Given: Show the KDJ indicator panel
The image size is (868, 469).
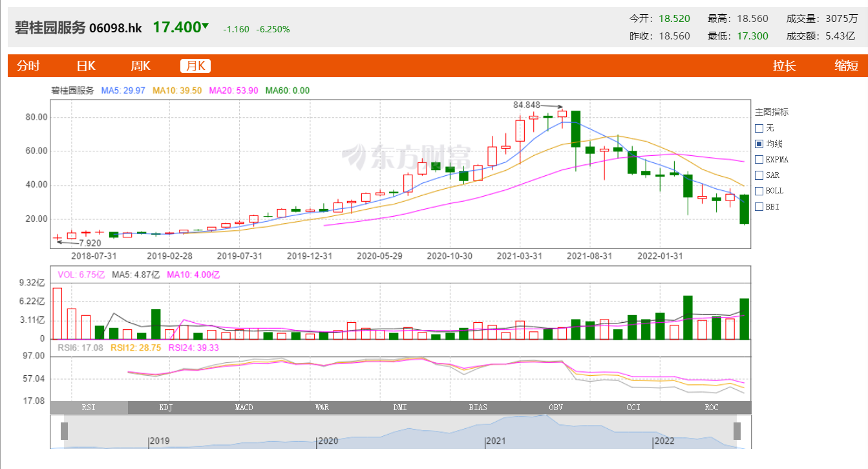Looking at the screenshot, I should (x=167, y=408).
